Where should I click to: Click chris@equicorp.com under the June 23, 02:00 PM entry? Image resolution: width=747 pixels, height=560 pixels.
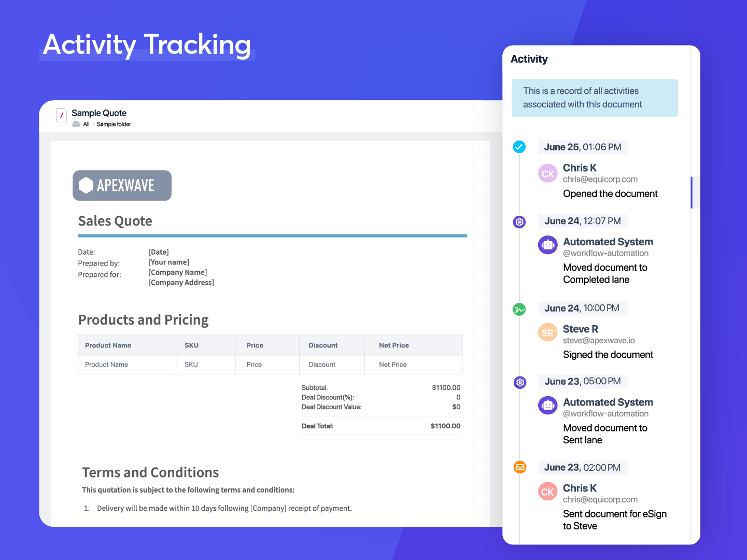point(600,500)
